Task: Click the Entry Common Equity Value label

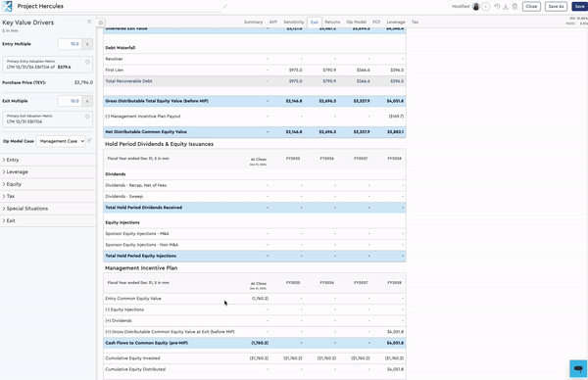Action: 133,299
